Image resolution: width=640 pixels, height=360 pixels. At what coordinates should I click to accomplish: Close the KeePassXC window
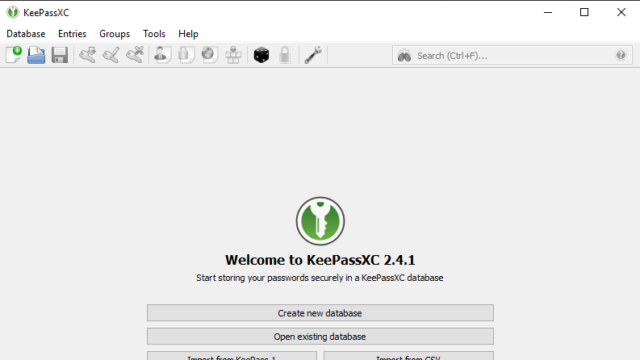point(621,12)
